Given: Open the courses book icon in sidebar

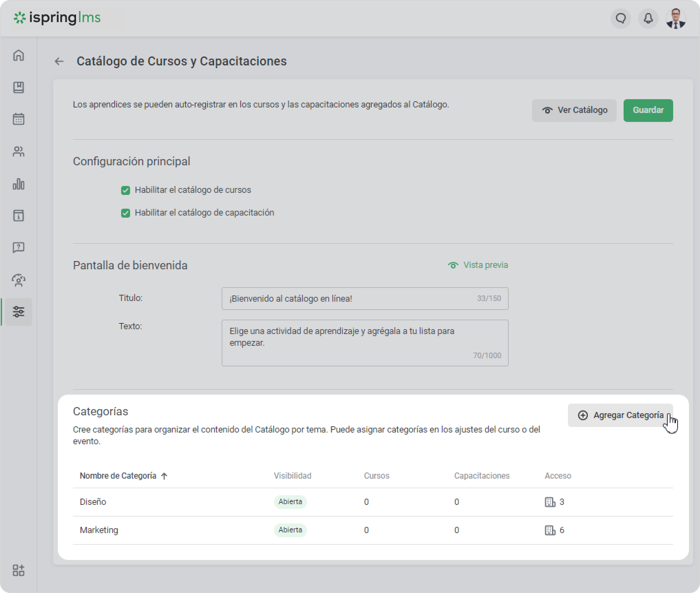Looking at the screenshot, I should click(x=19, y=87).
